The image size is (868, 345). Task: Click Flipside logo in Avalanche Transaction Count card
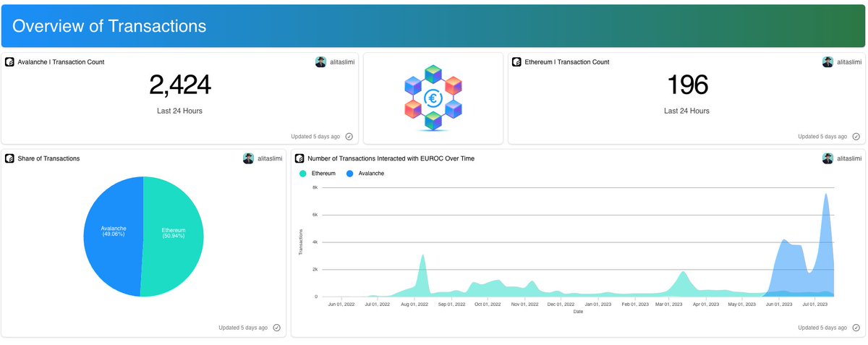[x=9, y=62]
